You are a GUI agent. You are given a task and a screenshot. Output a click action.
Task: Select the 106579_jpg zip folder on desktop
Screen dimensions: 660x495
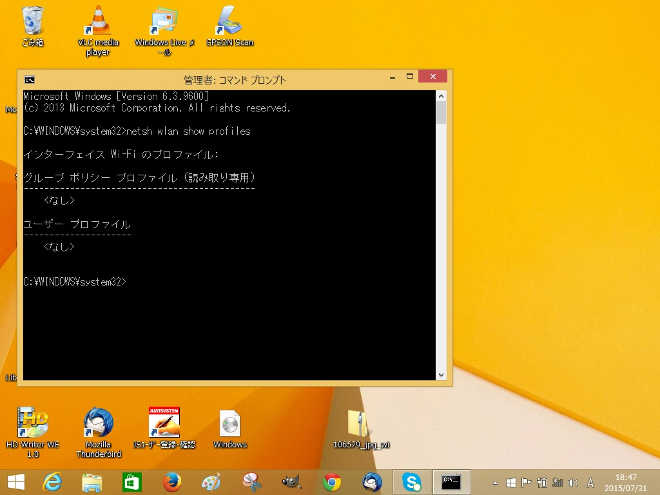[359, 423]
